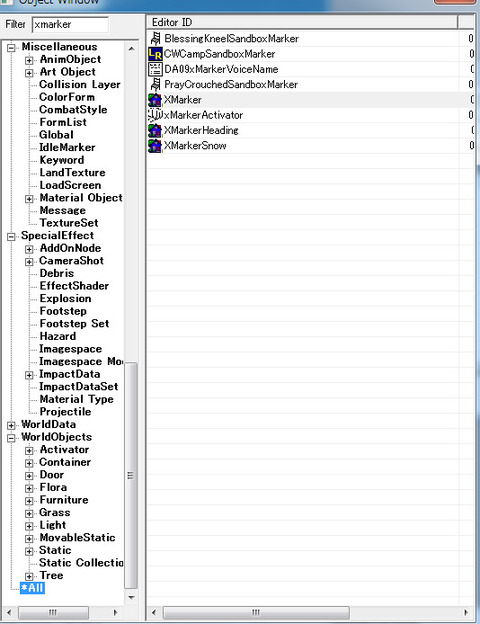
Task: Select the ImpactDataSet category
Action: coord(78,387)
